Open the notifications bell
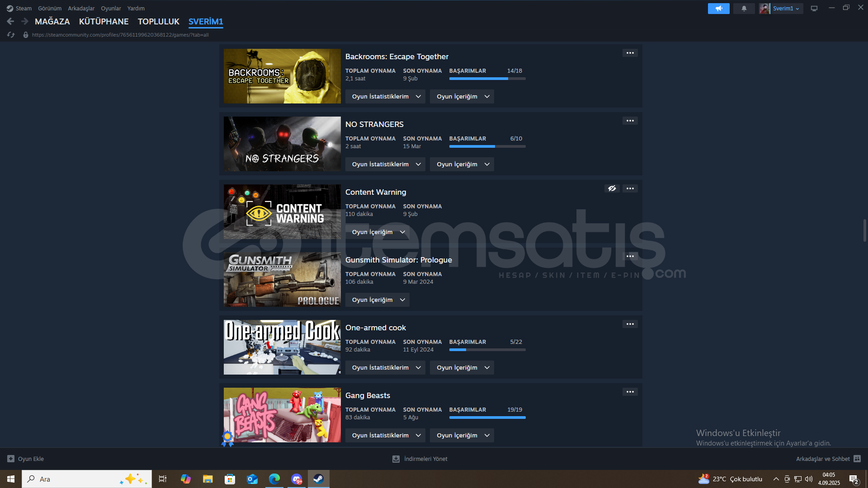Image resolution: width=868 pixels, height=488 pixels. [744, 9]
